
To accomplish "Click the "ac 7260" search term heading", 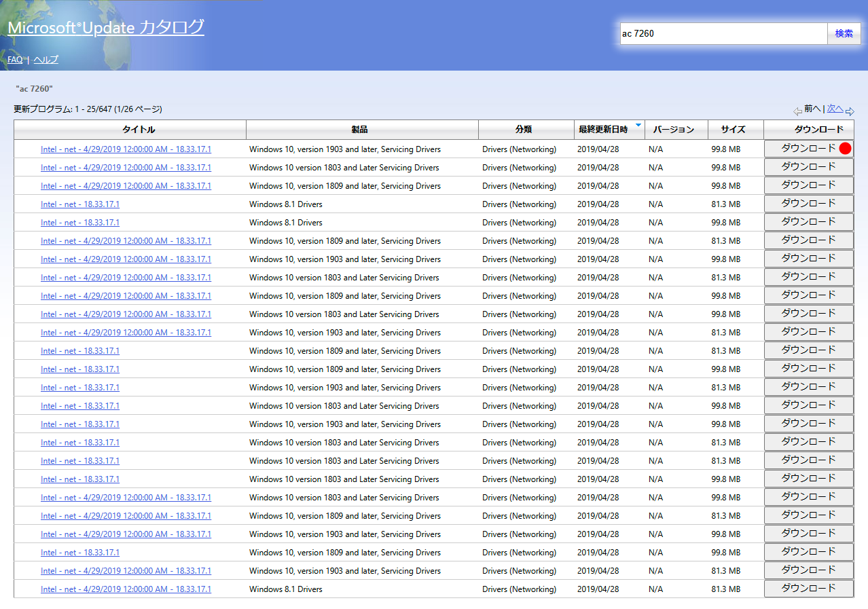I will click(x=34, y=89).
